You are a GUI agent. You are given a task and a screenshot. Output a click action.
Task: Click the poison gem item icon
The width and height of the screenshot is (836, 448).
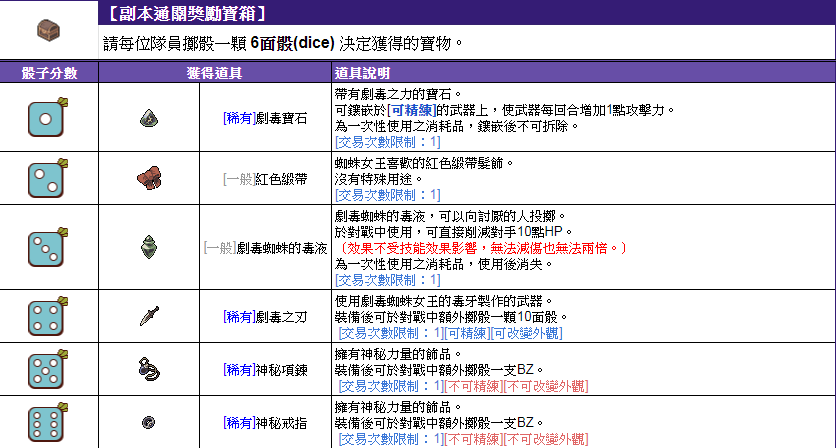[x=149, y=118]
